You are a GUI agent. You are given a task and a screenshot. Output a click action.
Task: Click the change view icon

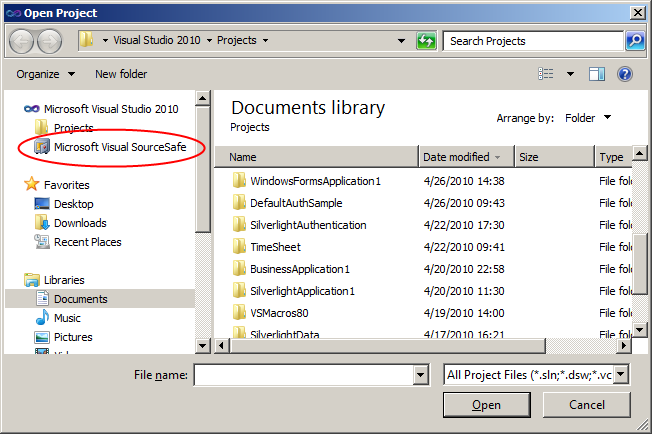(x=546, y=74)
